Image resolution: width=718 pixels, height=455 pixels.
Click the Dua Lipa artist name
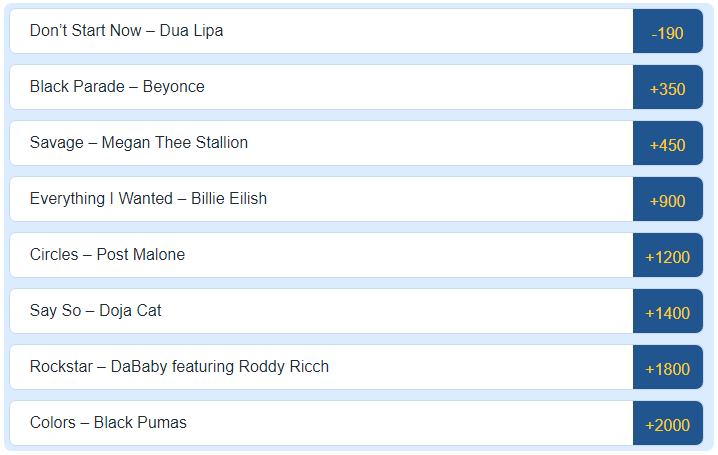tap(191, 31)
